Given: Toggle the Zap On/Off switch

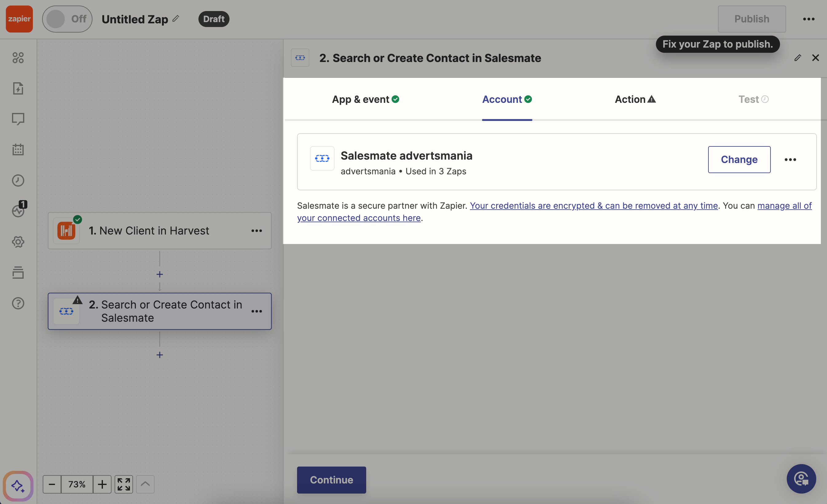Looking at the screenshot, I should [67, 19].
